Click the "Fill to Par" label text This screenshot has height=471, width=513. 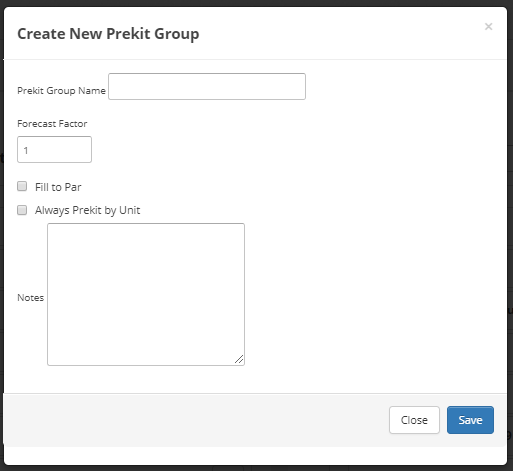pyautogui.click(x=58, y=187)
